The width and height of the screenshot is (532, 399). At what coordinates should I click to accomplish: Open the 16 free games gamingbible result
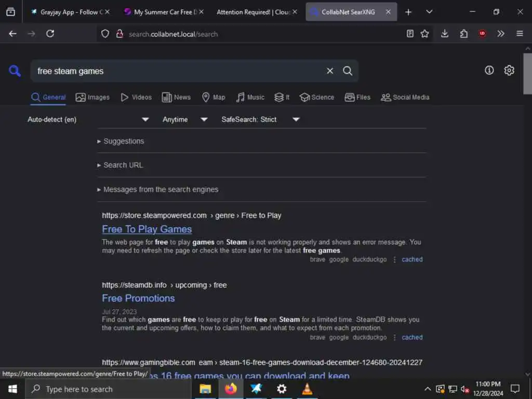[x=249, y=376]
